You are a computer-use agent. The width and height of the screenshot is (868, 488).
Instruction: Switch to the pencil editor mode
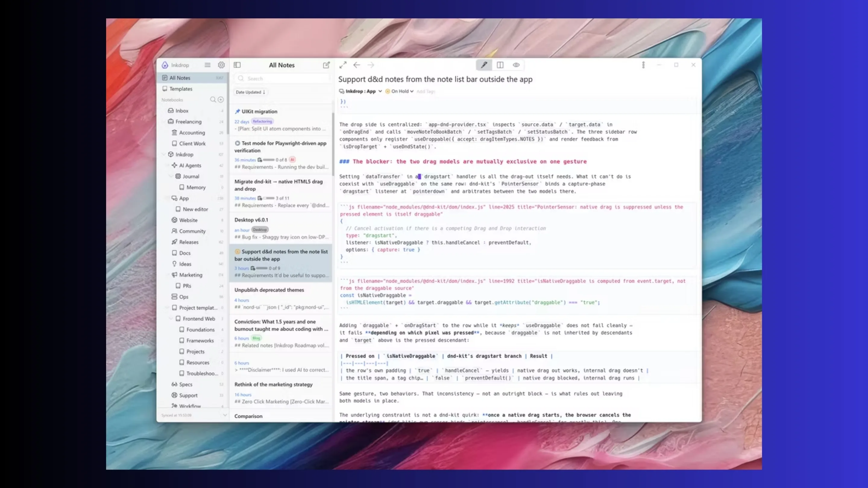click(x=484, y=65)
